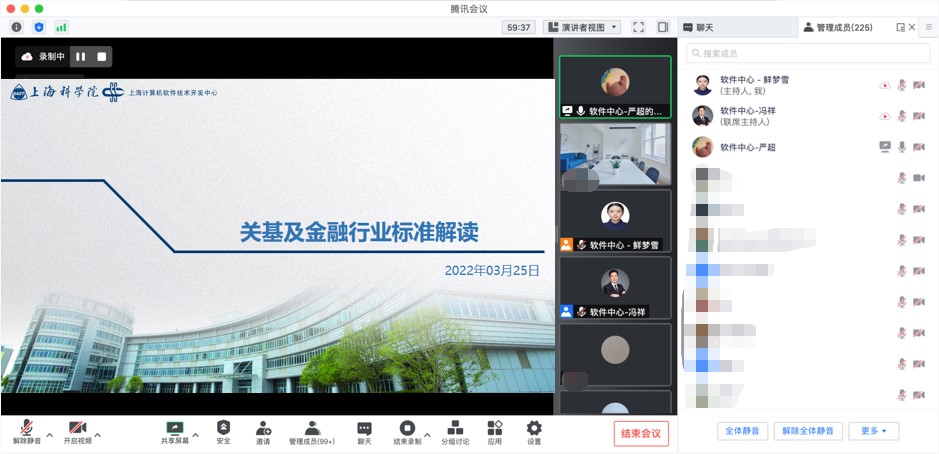Toggle camera for 软件中心 - 鲜梦雪 in list
939x454 pixels.
pyautogui.click(x=919, y=85)
